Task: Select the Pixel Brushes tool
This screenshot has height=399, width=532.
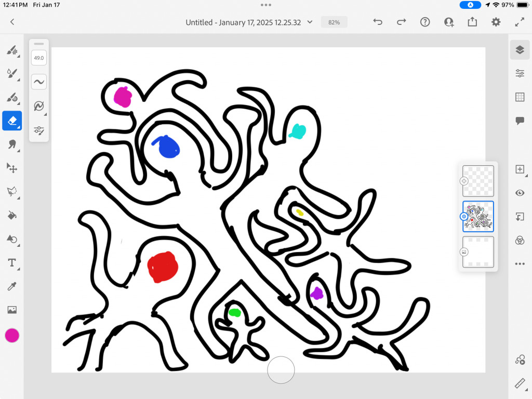Action: [11, 50]
